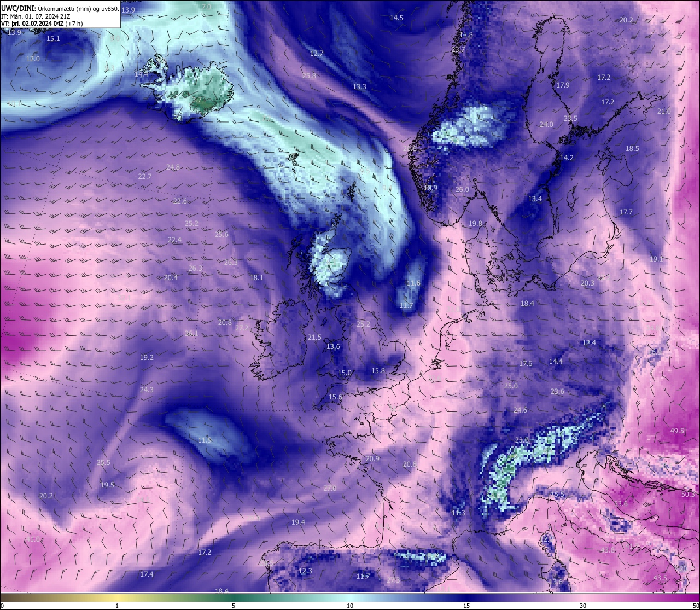The height and width of the screenshot is (610, 700).
Task: Click the 11.9 value in the Atlantic low
Action: 205,440
